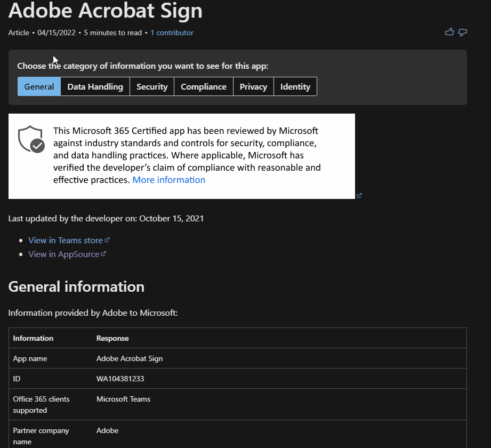
Task: Click the General information heading
Action: click(76, 286)
